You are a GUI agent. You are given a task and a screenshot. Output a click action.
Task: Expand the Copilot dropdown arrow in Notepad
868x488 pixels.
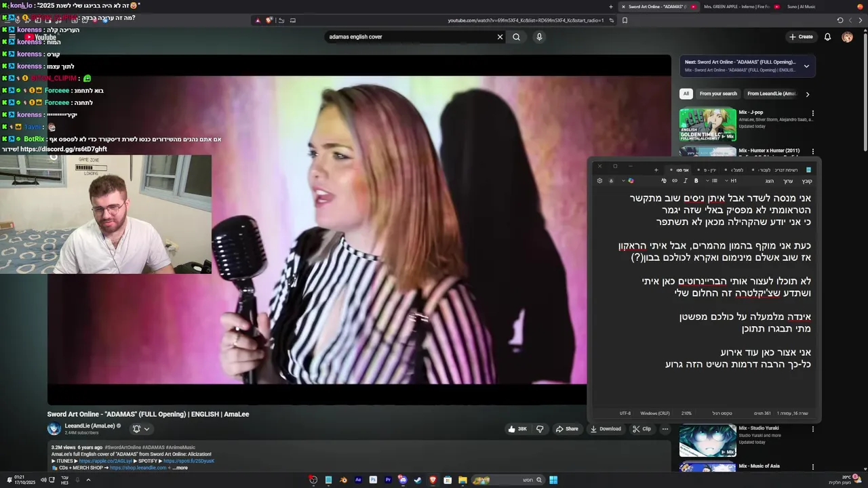point(623,181)
